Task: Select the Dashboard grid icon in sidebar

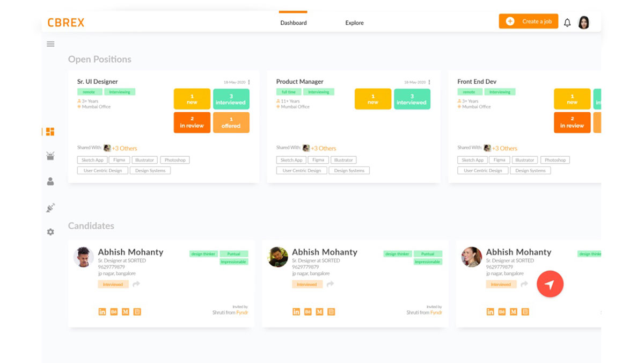Action: coord(50,131)
